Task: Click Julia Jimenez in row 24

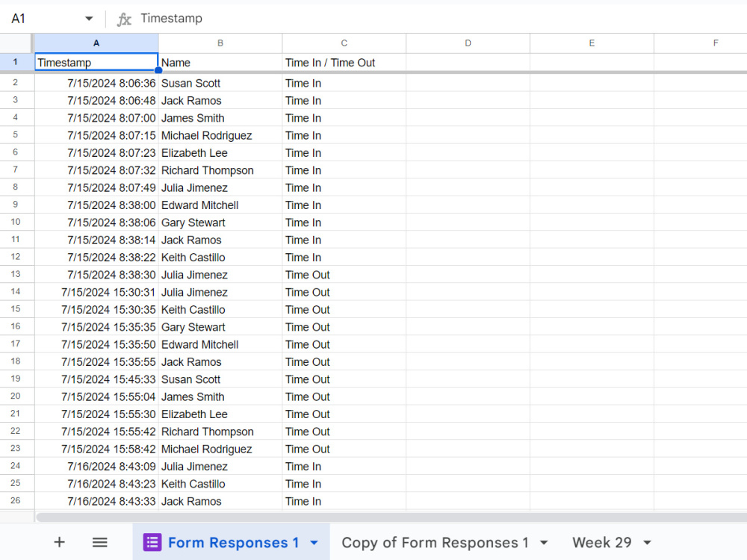Action: (x=220, y=467)
